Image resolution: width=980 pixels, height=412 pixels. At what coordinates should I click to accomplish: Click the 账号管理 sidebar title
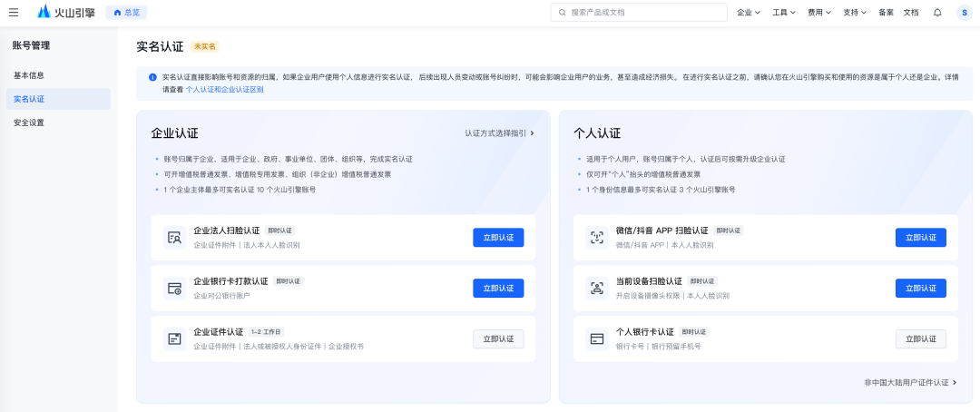[31, 45]
